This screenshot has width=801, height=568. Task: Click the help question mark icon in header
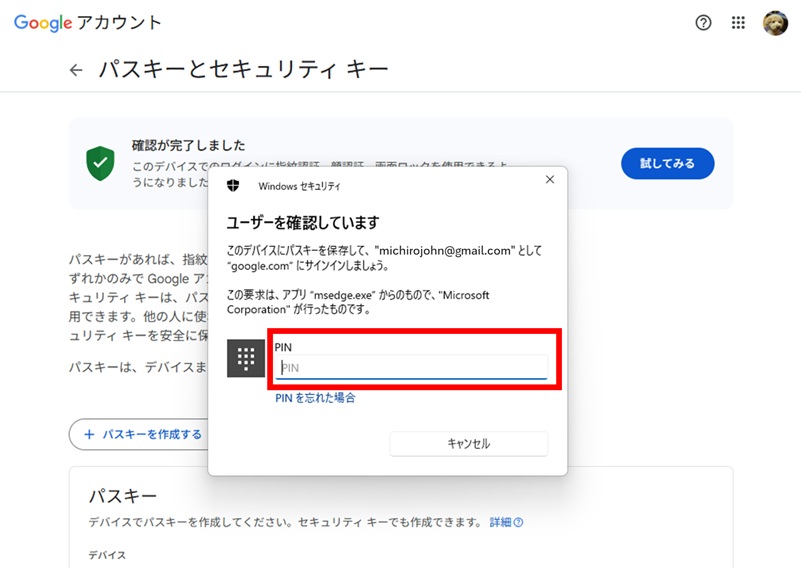(x=703, y=23)
